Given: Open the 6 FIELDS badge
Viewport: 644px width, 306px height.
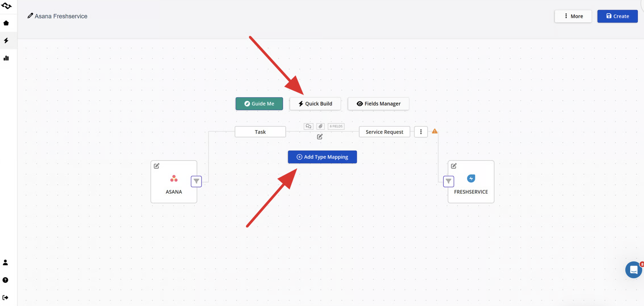Looking at the screenshot, I should pyautogui.click(x=336, y=126).
